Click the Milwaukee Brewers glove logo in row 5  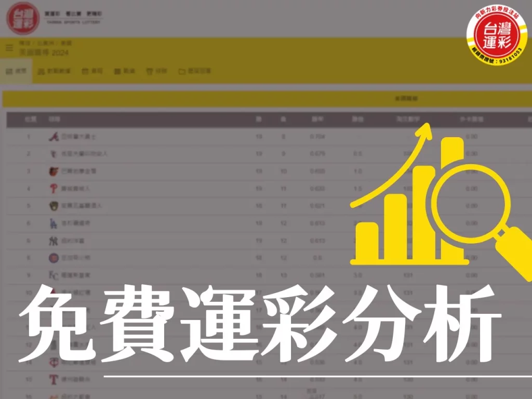tap(54, 206)
